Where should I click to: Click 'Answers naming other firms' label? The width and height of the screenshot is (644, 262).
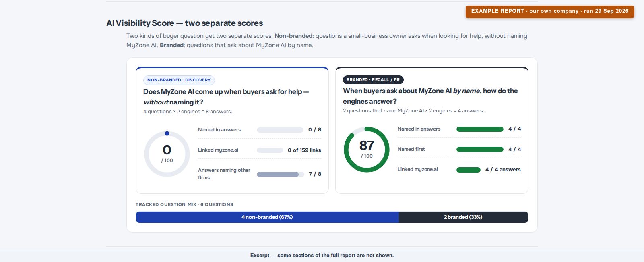(224, 174)
